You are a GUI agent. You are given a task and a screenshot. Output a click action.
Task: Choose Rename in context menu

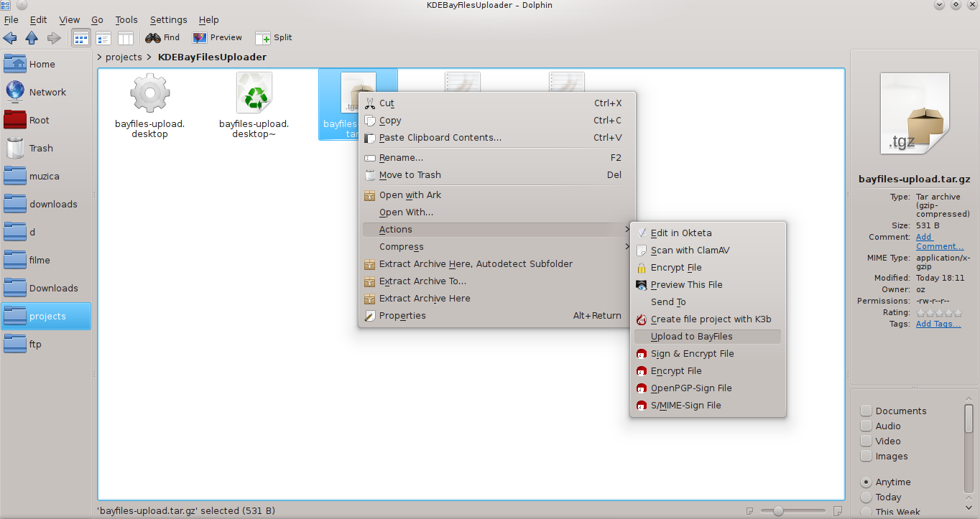[x=496, y=158]
